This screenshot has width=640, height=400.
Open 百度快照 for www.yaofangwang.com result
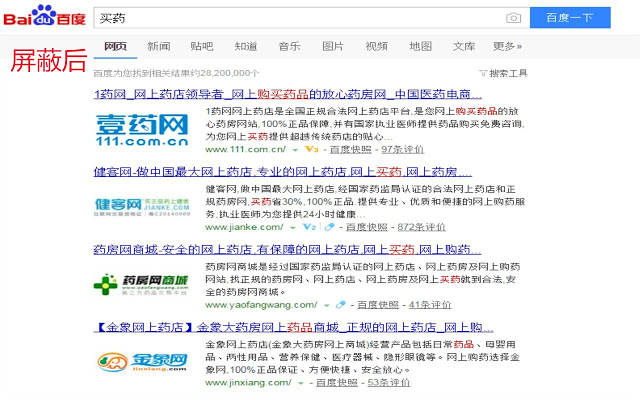pyautogui.click(x=378, y=305)
